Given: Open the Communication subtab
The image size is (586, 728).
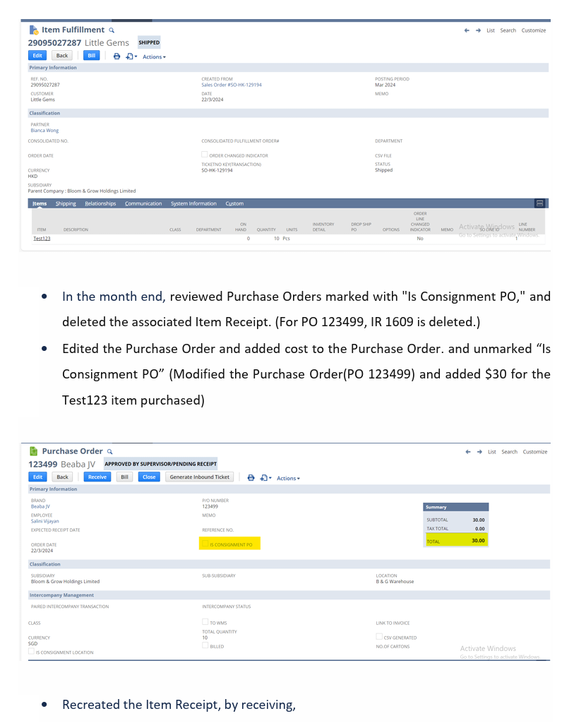Looking at the screenshot, I should click(x=143, y=204).
